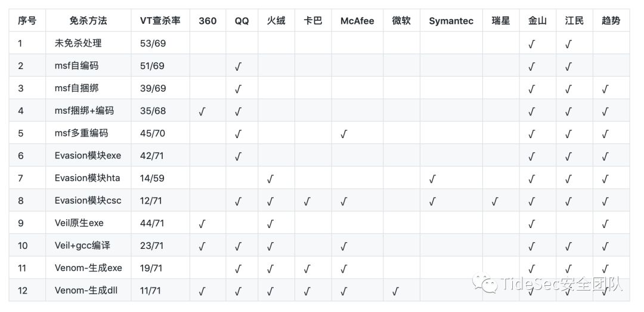This screenshot has width=644, height=312.
Task: Select the VT查杀率 column header
Action: point(160,21)
